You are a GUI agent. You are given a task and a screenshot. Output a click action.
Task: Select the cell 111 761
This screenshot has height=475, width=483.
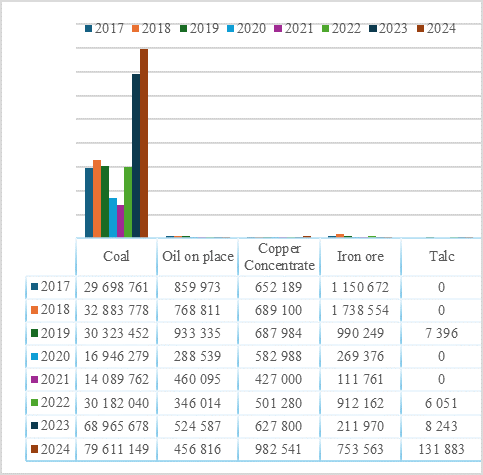click(360, 379)
